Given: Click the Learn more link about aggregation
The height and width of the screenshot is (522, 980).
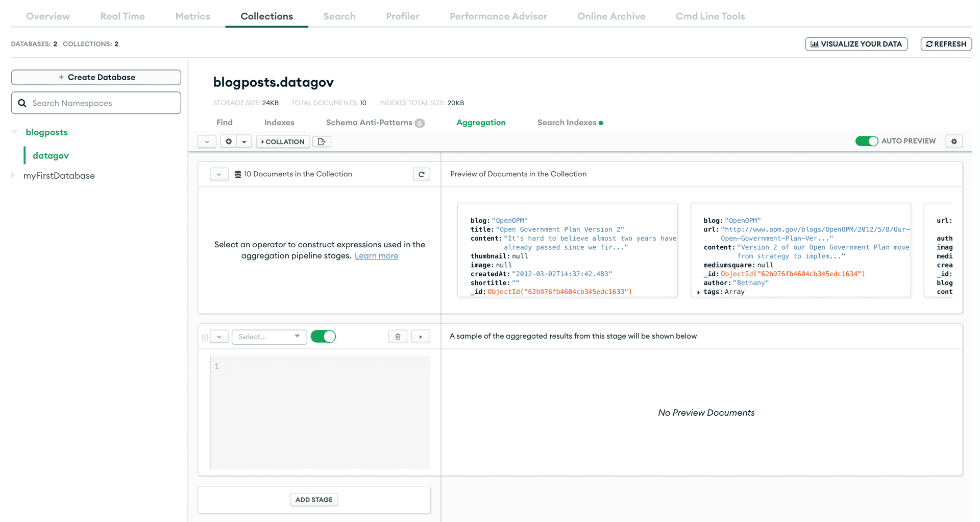Looking at the screenshot, I should [x=376, y=256].
